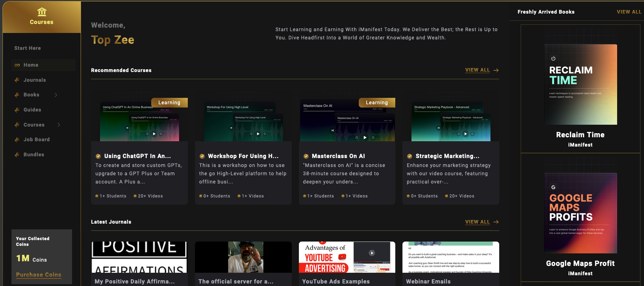The height and width of the screenshot is (286, 644).
Task: Click the rocket icon beside Job Board
Action: pos(17,139)
